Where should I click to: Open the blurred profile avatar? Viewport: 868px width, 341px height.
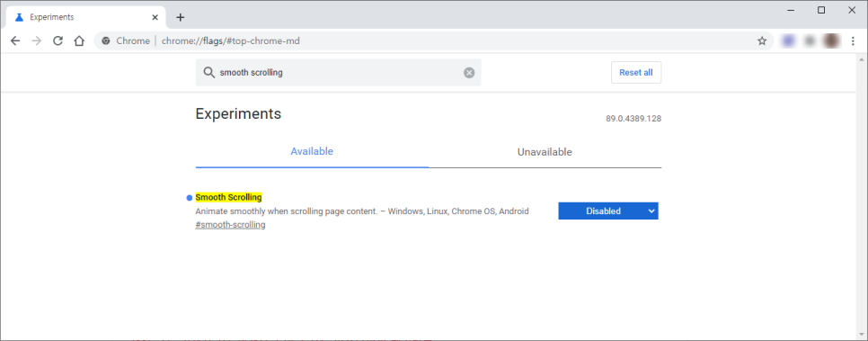pyautogui.click(x=830, y=41)
